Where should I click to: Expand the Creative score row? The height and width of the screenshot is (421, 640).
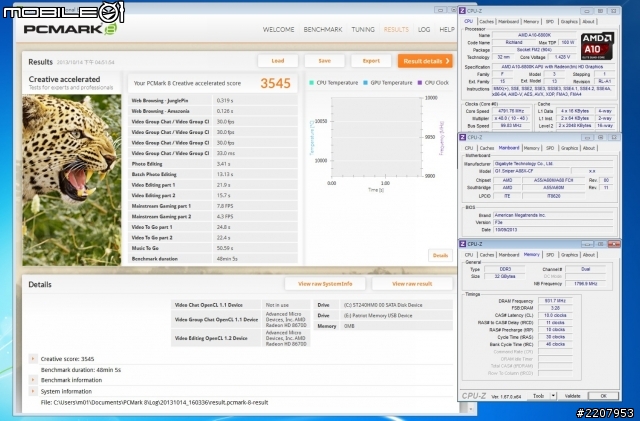[x=33, y=359]
